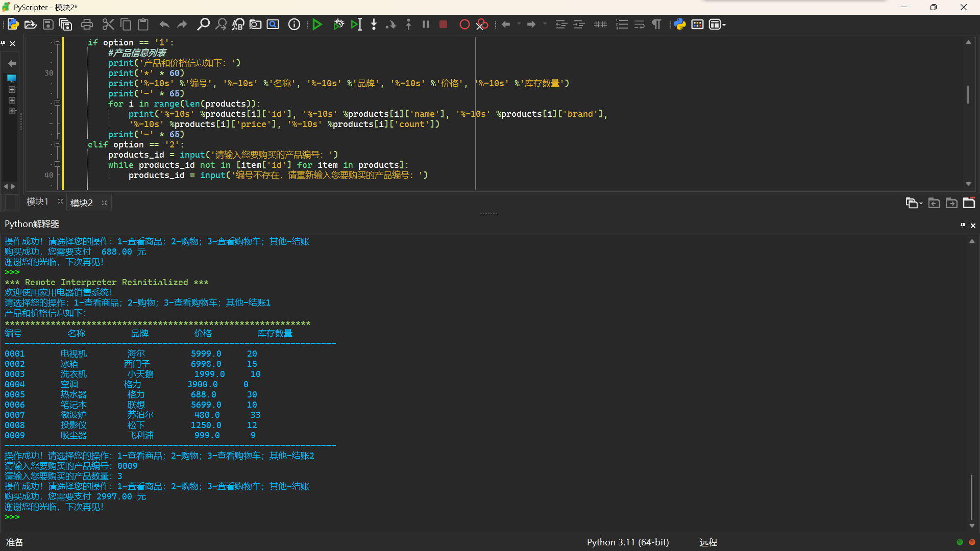Viewport: 980px width, 551px height.
Task: Click the Step into debug icon
Action: [x=374, y=24]
